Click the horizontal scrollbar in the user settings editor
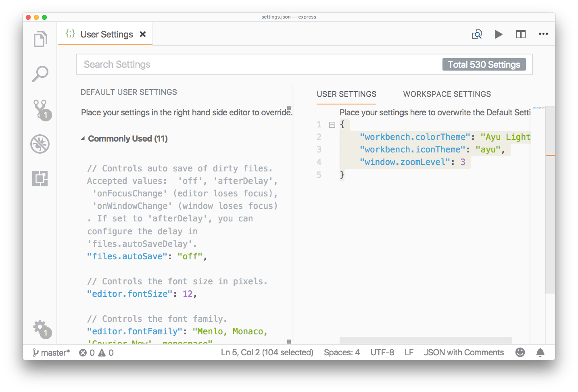Image resolution: width=578 pixels, height=392 pixels. pyautogui.click(x=426, y=340)
